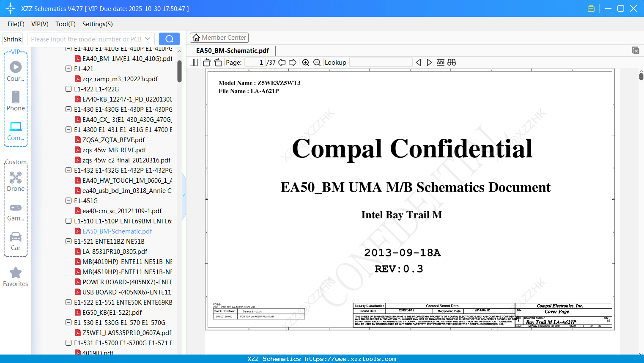Image resolution: width=644 pixels, height=363 pixels.
Task: Click the blue search button
Action: [169, 39]
